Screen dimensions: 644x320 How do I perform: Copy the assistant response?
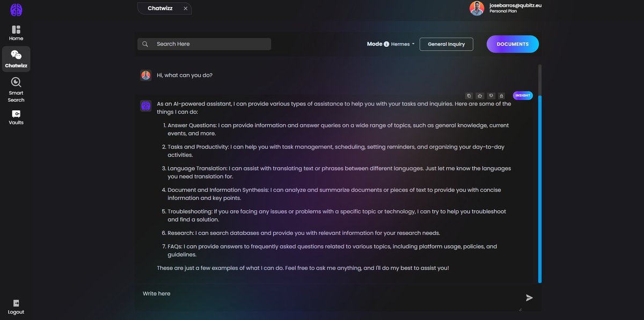(469, 95)
